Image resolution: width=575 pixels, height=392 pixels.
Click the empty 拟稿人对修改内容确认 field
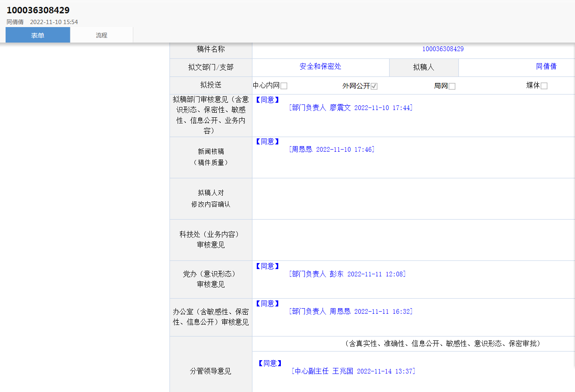[413, 199]
